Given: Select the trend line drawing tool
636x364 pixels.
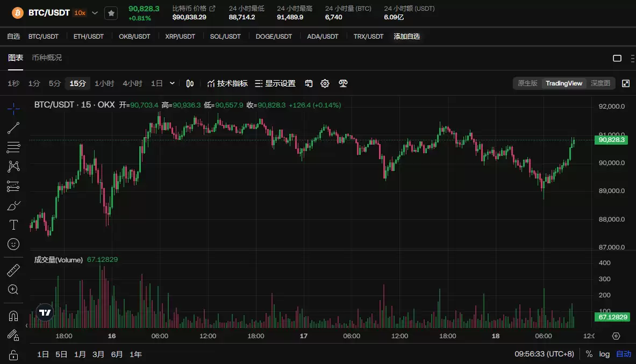Looking at the screenshot, I should pyautogui.click(x=13, y=127).
